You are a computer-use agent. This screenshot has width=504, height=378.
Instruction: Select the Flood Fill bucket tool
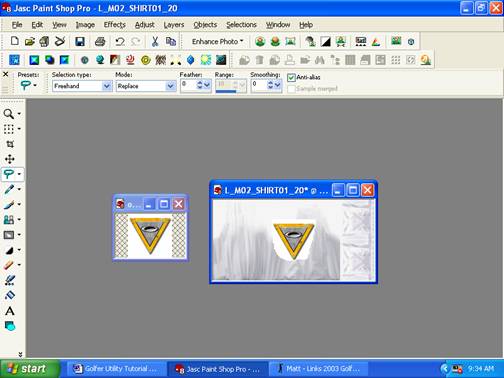pyautogui.click(x=10, y=295)
